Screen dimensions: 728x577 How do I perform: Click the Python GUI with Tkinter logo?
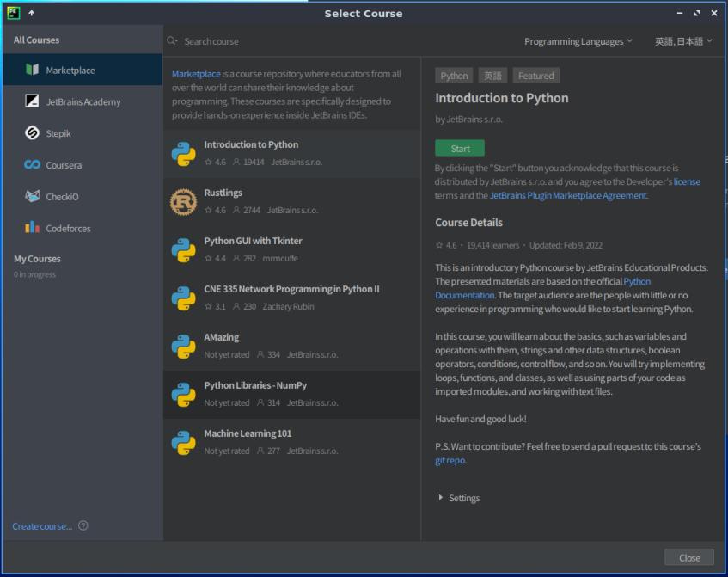(x=184, y=250)
